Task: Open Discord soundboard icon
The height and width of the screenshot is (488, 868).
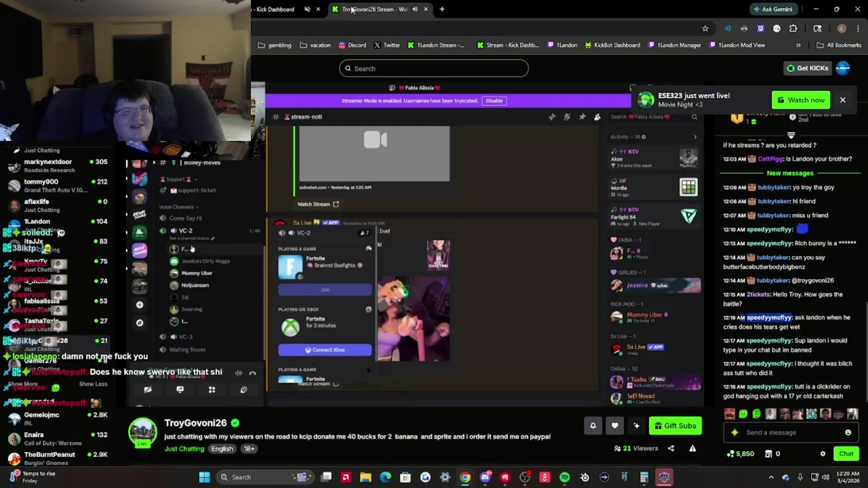Action: pos(243,390)
